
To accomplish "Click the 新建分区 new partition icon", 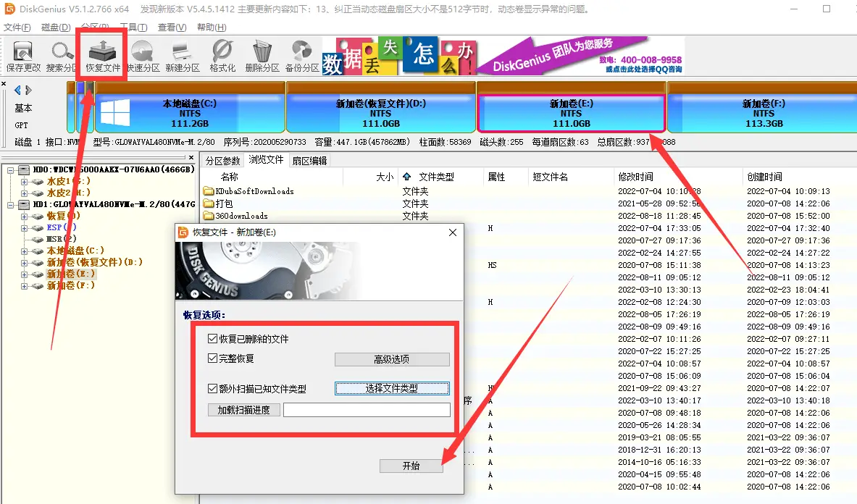I will (182, 52).
